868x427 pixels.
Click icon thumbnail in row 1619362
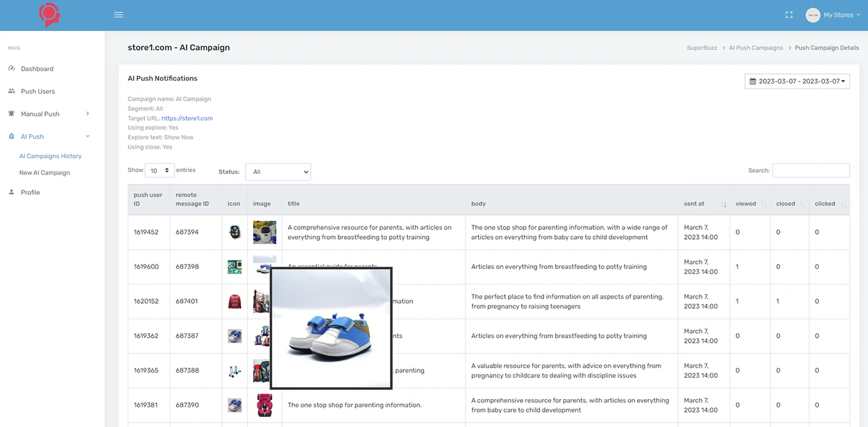point(235,336)
